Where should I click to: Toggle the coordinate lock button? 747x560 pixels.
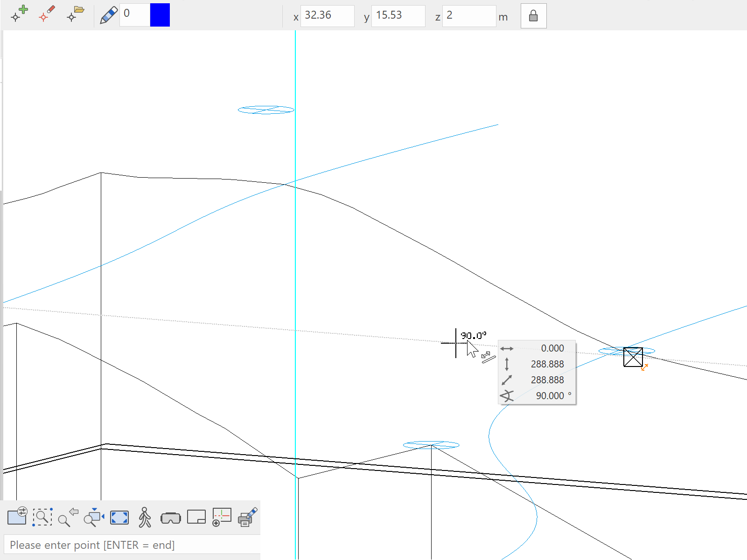(533, 16)
